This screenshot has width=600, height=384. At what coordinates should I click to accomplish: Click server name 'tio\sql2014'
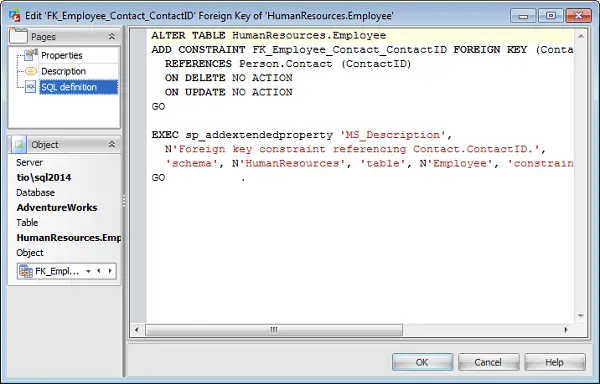coord(44,177)
